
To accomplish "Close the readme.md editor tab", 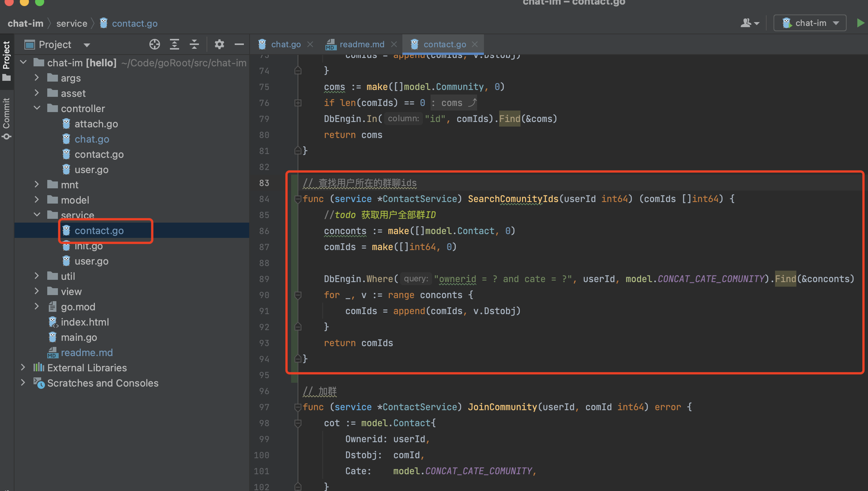I will pos(394,45).
